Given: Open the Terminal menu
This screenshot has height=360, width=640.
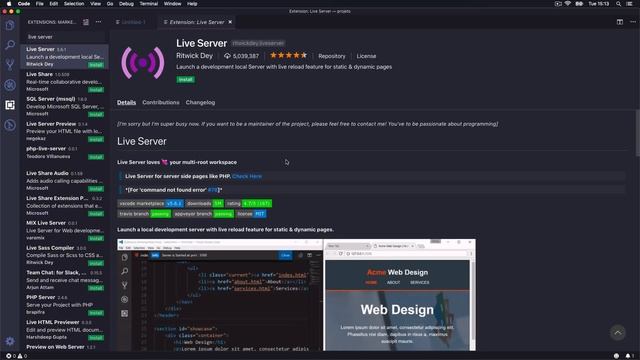Looking at the screenshot, I should click(149, 4).
